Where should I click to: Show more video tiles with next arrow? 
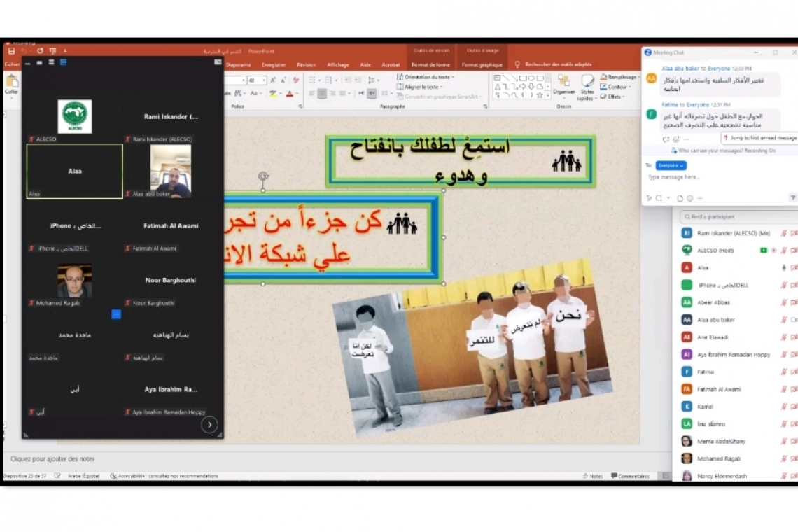tap(209, 425)
